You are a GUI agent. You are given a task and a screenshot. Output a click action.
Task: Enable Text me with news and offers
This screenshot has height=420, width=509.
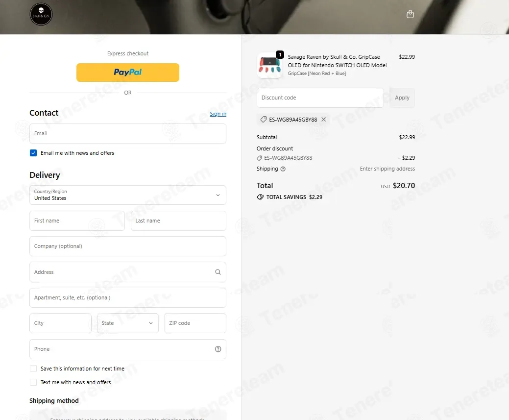click(33, 382)
